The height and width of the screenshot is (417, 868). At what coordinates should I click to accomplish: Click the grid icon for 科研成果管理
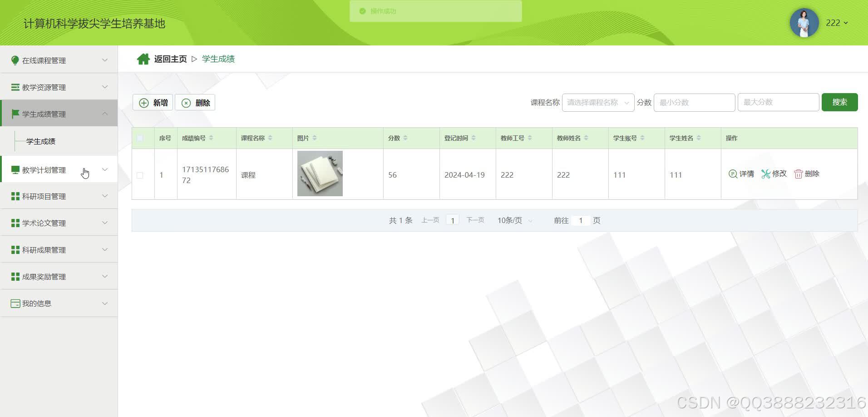(x=15, y=250)
